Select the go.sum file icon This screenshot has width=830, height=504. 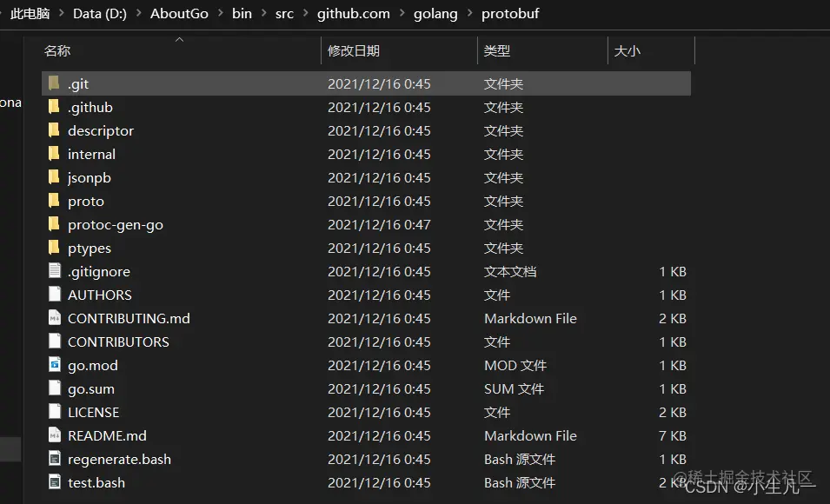(55, 388)
